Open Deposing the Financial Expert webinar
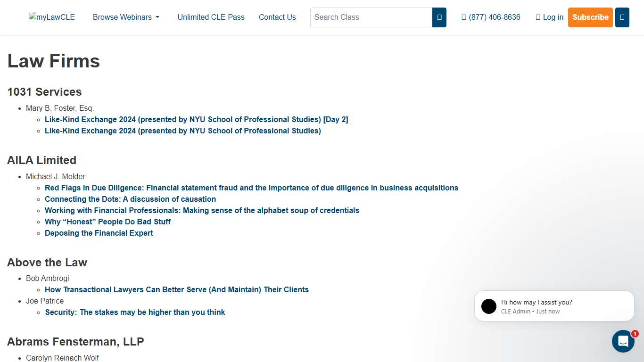The width and height of the screenshot is (644, 362). (99, 233)
